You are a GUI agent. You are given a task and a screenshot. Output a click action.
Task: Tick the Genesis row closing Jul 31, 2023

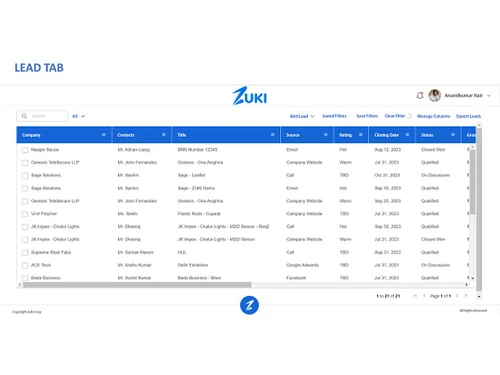coord(25,163)
